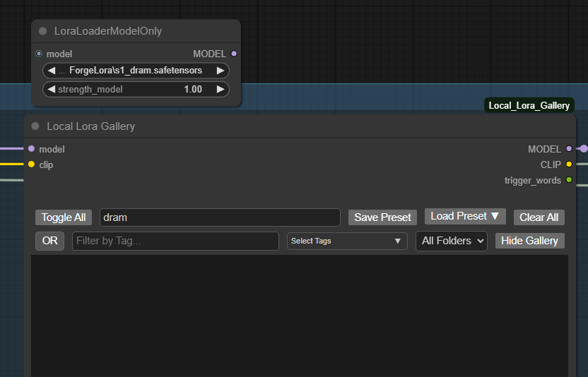Select next lora file with right arrow
Screen dimensions: 588x377
click(x=220, y=71)
